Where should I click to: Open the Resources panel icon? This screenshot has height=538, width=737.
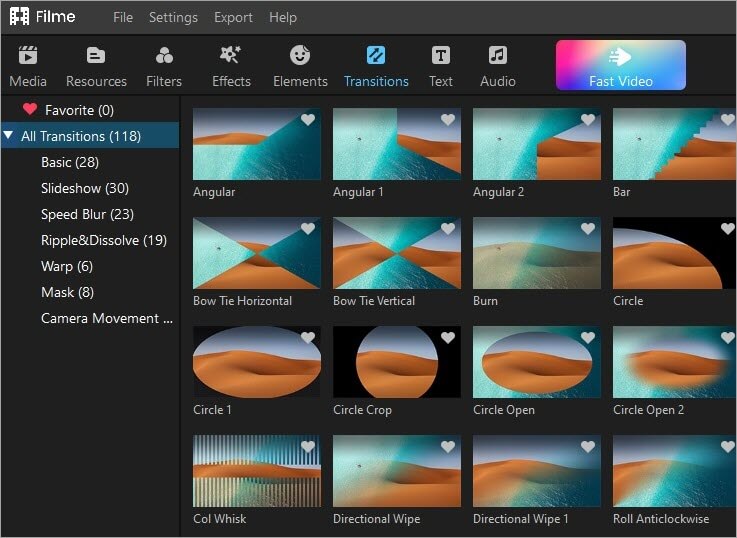click(96, 56)
